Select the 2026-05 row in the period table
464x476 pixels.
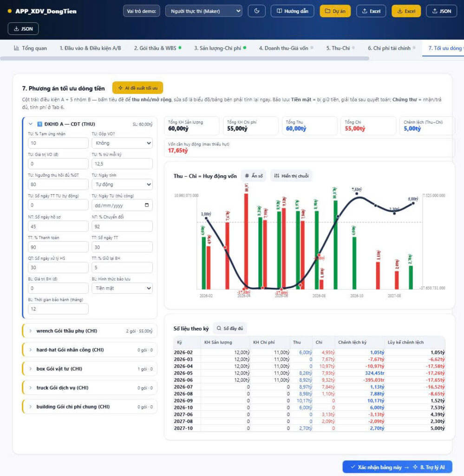click(x=309, y=373)
